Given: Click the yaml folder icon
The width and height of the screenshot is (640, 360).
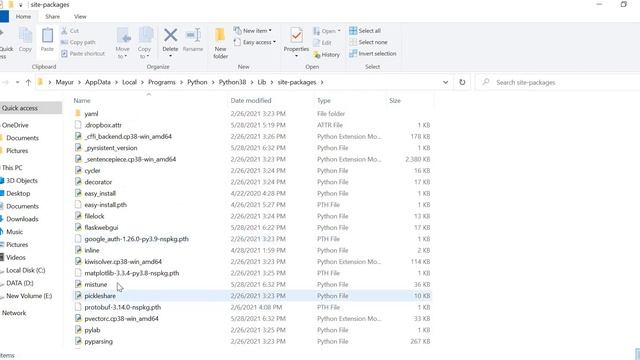Looking at the screenshot, I should (78, 113).
